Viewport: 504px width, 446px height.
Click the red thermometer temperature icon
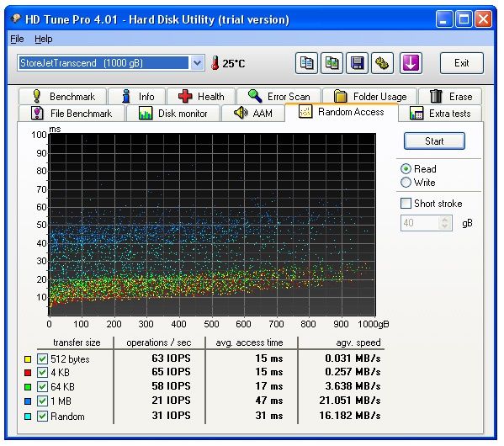[x=215, y=63]
